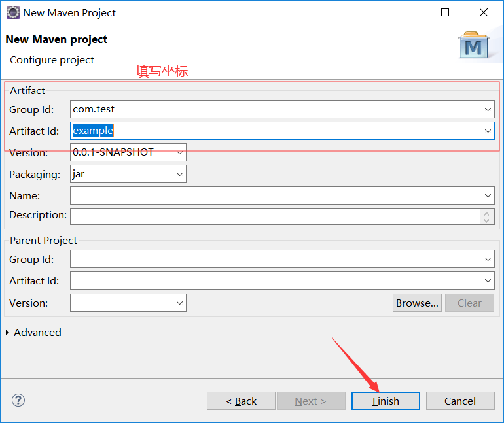The width and height of the screenshot is (504, 423).
Task: Click the Clear button
Action: [x=469, y=303]
